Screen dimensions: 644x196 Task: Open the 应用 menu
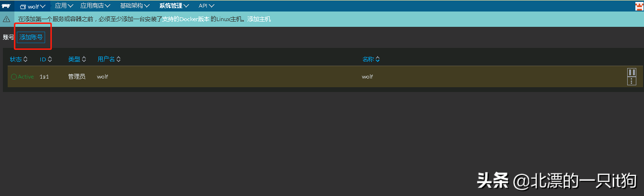coord(64,6)
